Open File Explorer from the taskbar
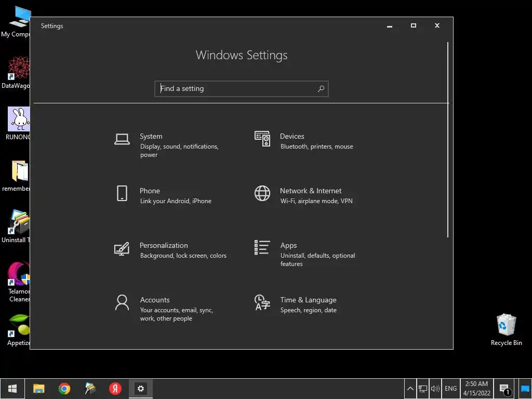The width and height of the screenshot is (532, 399). tap(38, 389)
